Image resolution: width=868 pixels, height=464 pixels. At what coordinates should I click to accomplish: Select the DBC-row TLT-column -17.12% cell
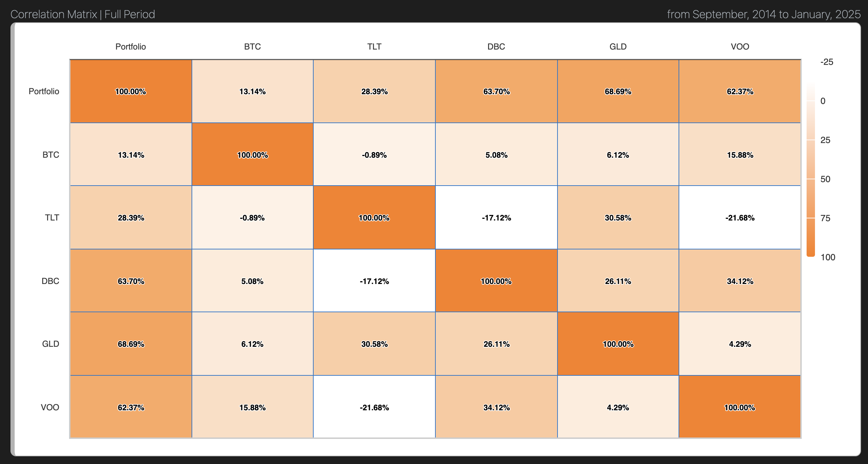(x=374, y=281)
